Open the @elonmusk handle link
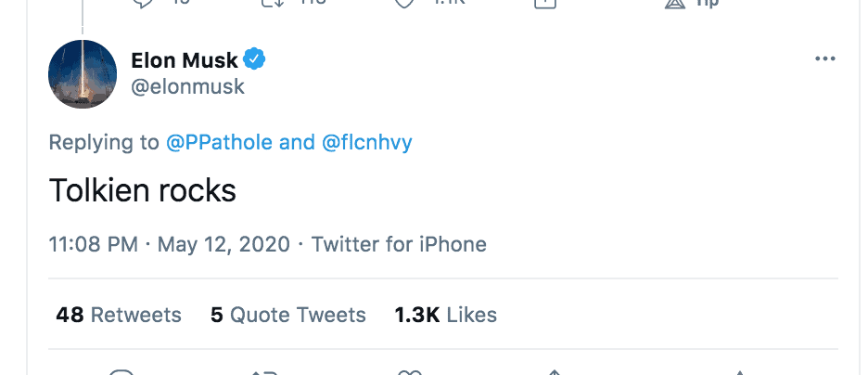868x375 pixels. click(x=188, y=87)
